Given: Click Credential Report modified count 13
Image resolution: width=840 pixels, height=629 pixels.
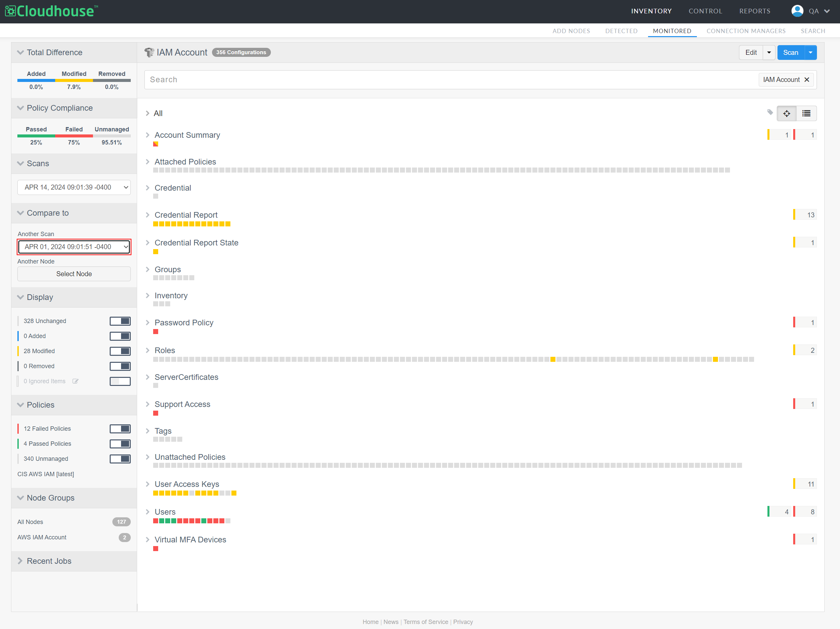Looking at the screenshot, I should 805,215.
